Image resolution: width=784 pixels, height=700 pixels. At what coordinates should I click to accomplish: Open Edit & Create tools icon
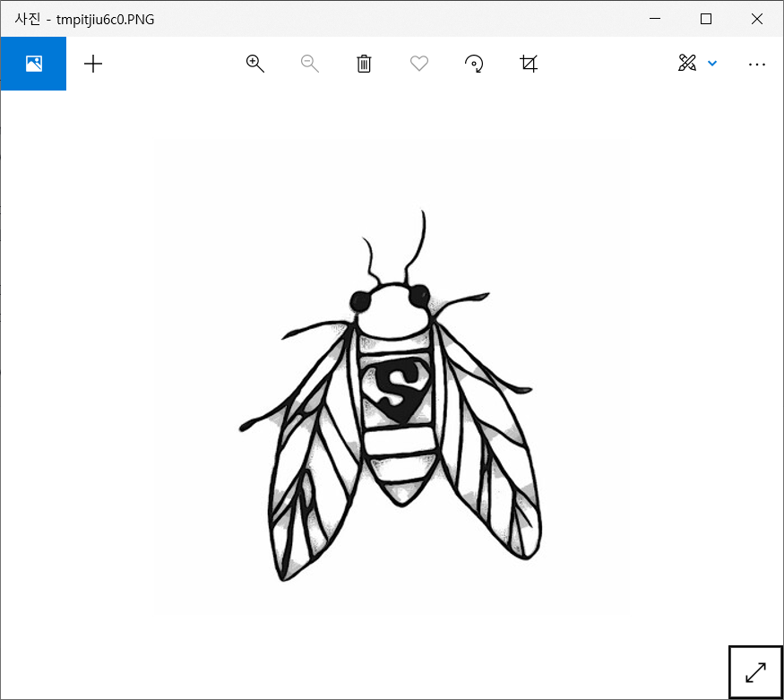tap(687, 63)
